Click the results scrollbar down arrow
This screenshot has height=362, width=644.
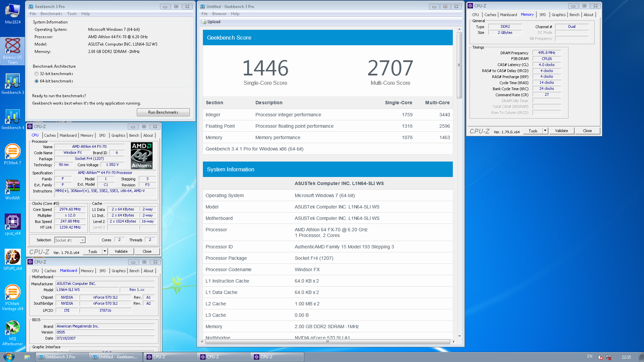click(x=459, y=336)
